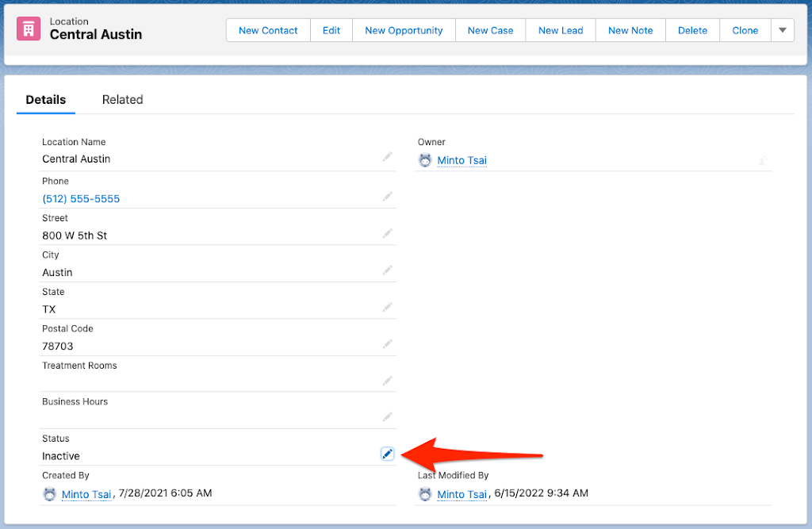Click the City field edit pencil

(387, 270)
